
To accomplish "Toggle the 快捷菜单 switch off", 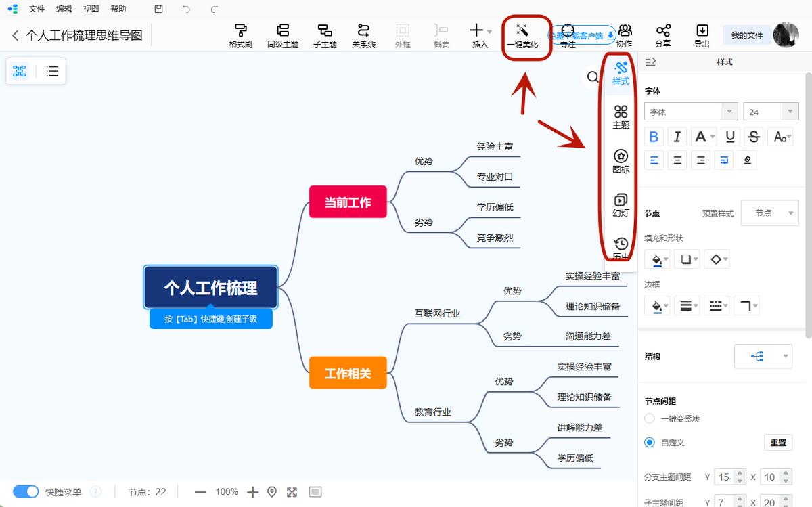I will point(26,492).
